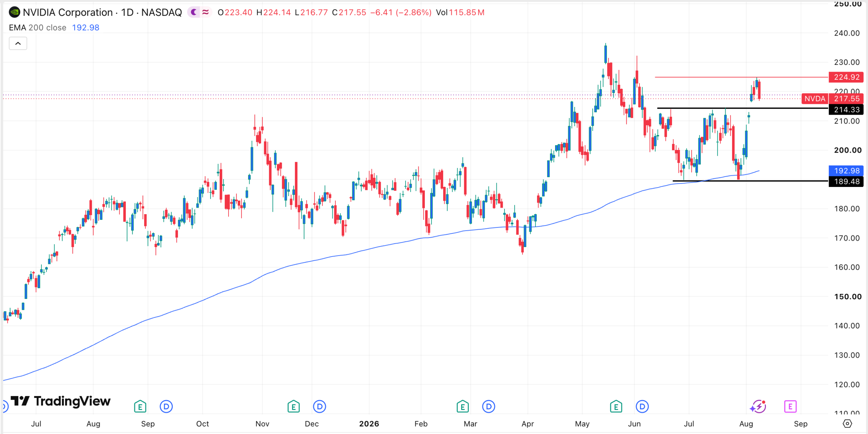
Task: Click the low value L216.77 in the header
Action: coord(311,13)
